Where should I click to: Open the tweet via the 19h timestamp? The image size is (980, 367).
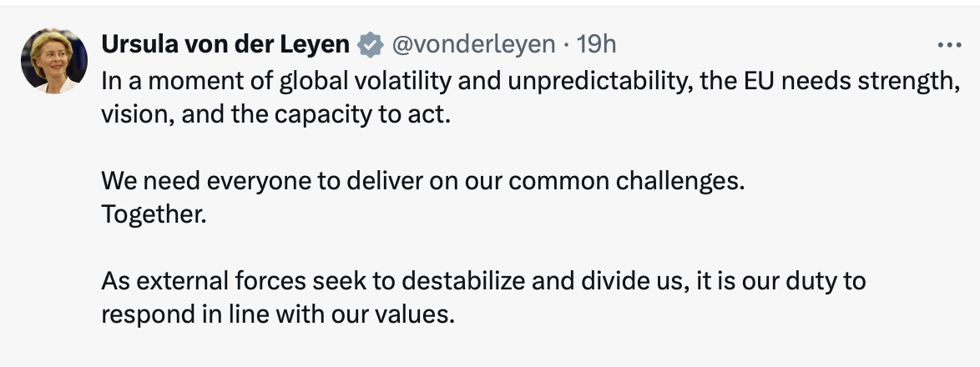coord(596,44)
